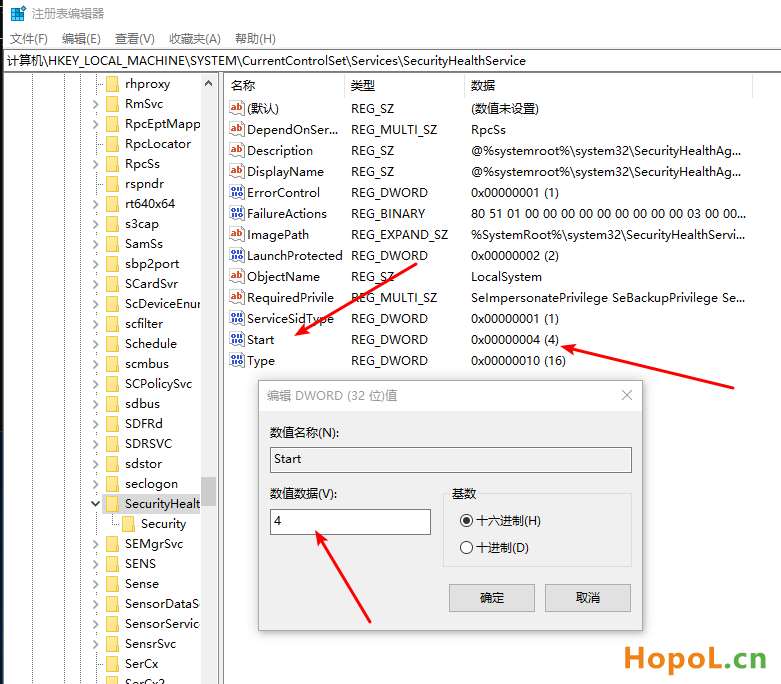Confirm the DWORD edit with 确定
The width and height of the screenshot is (781, 684).
coord(492,598)
